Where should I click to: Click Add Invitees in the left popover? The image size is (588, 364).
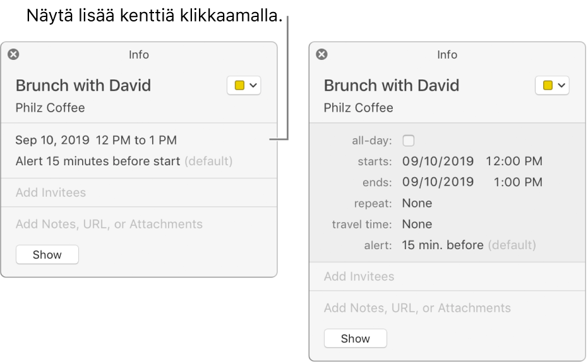(x=51, y=192)
